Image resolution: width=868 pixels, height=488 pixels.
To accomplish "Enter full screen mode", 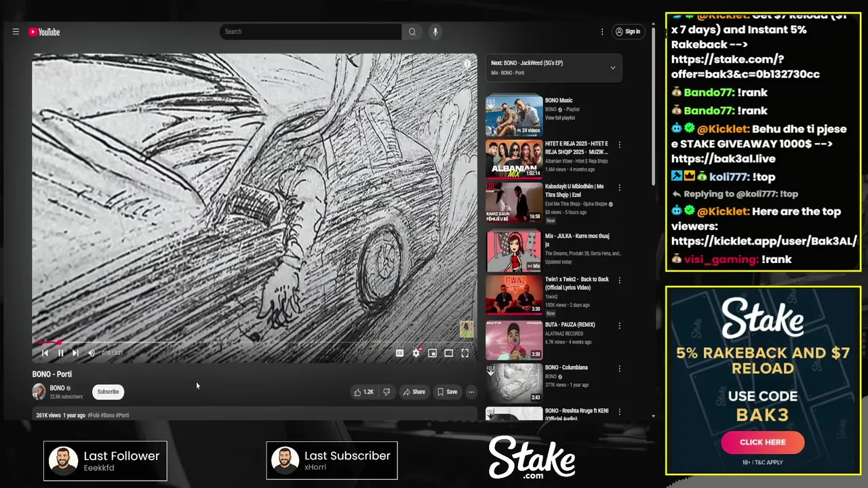I will [465, 353].
